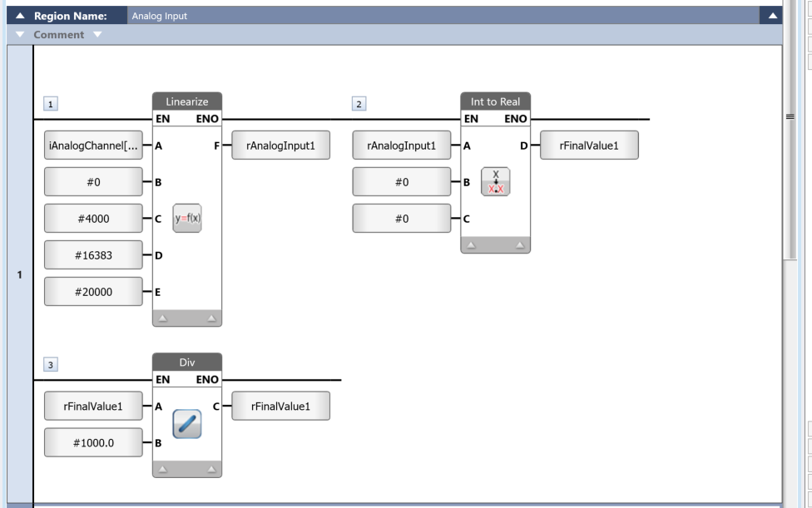Click the ENO pin of Div block

[207, 380]
